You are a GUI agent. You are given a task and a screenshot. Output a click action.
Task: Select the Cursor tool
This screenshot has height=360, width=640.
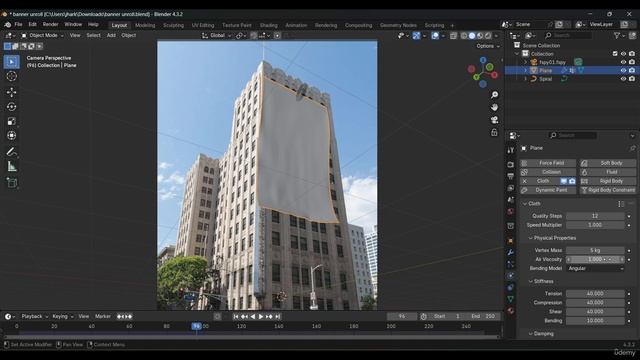click(11, 76)
